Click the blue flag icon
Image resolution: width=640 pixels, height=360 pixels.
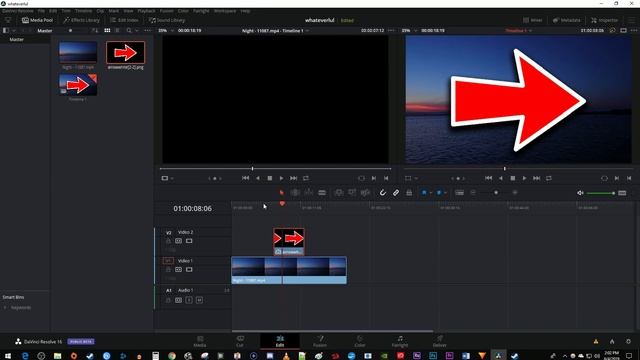(x=424, y=193)
